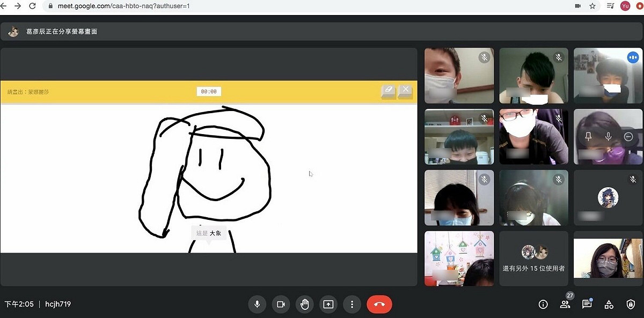Mute the purple-mask participant's microphone
The width and height of the screenshot is (644, 318).
coord(609,137)
